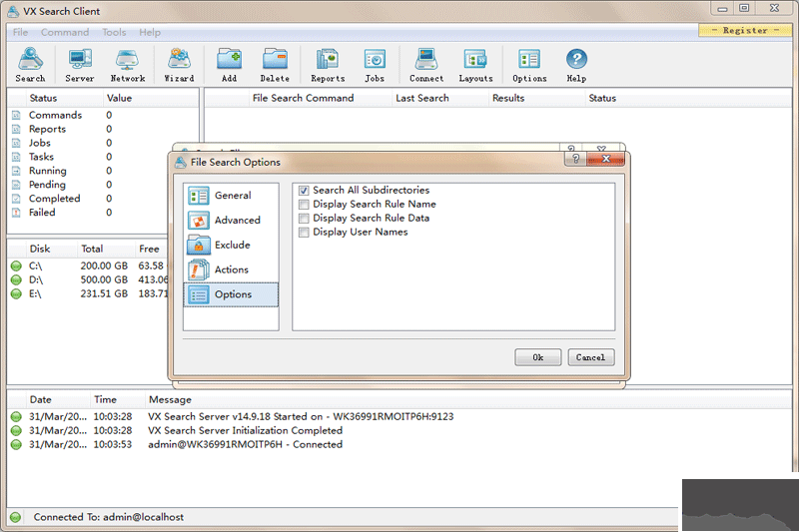Viewport: 799px width, 532px height.
Task: Select the VX Search Server v14.9.18 Started message
Action: 301,416
